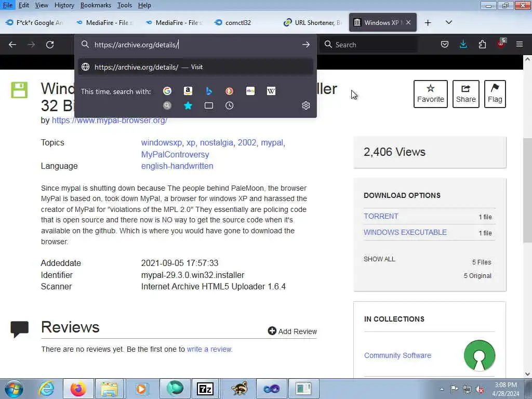Open the uBlock Origin extension icon

pos(501,44)
